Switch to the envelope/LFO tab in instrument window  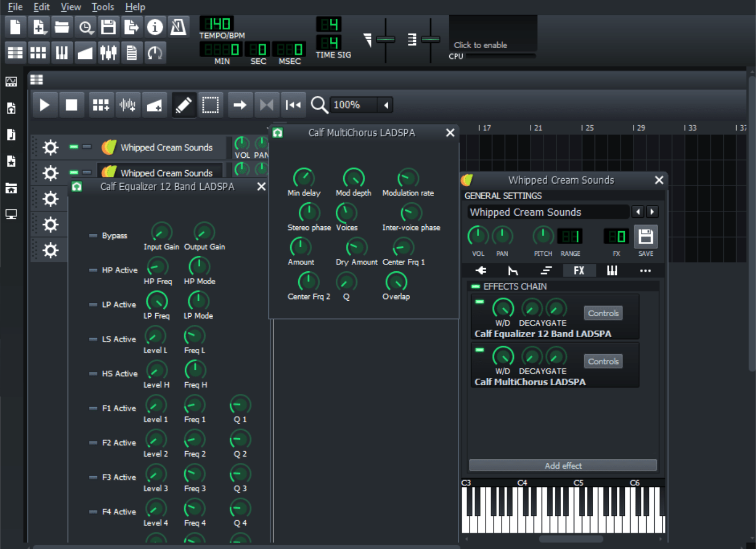[x=513, y=271]
